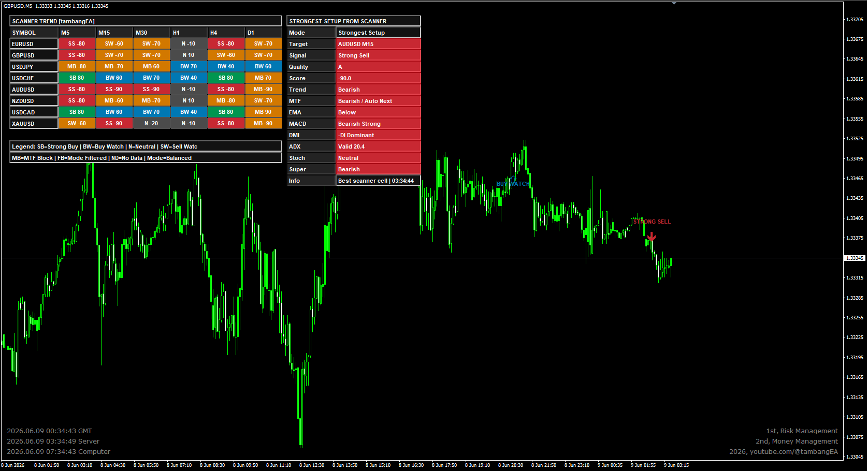The height and width of the screenshot is (471, 868).
Task: Click the GBPUSD H4 cell SW -60
Action: tap(226, 55)
